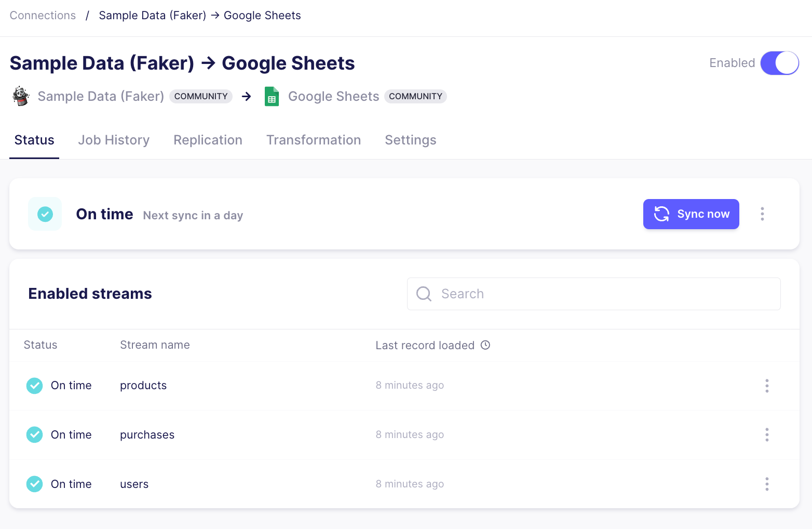The image size is (812, 529).
Task: Click the clock icon beside Last record loaded
Action: 485,345
